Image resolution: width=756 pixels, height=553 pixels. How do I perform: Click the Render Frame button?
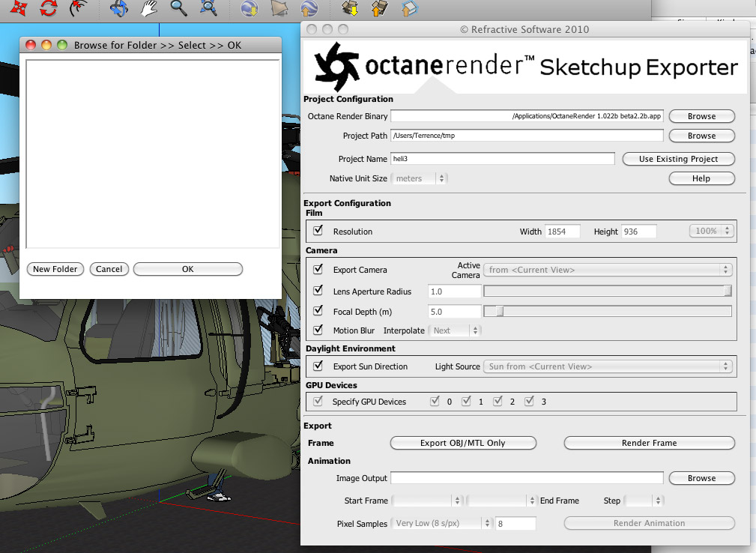tap(649, 443)
